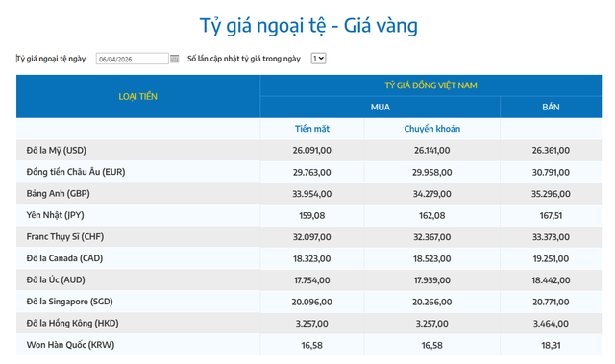Click SGD transfer value 20.266,00

[431, 303]
